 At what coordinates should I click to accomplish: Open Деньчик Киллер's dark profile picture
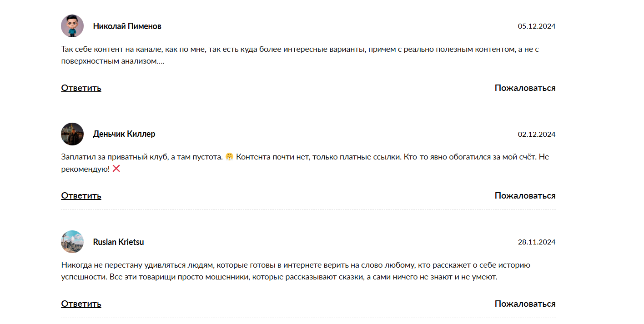tap(72, 134)
